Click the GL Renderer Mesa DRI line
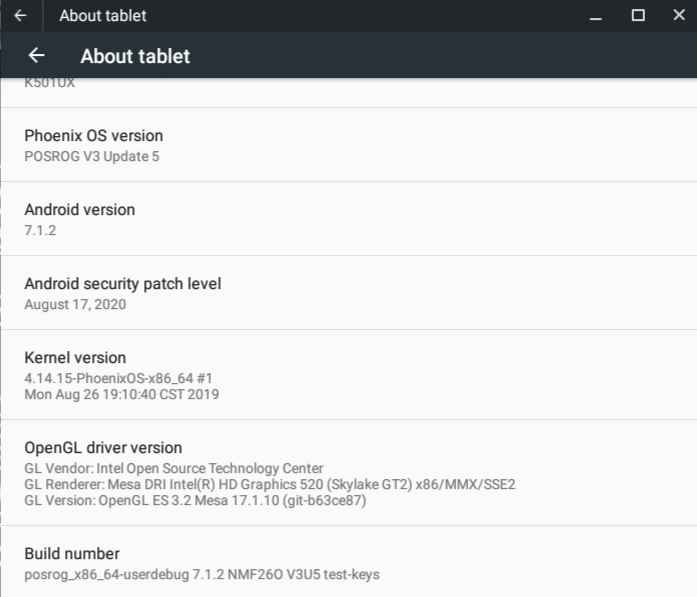Screen dimensions: 697x597 (269, 484)
